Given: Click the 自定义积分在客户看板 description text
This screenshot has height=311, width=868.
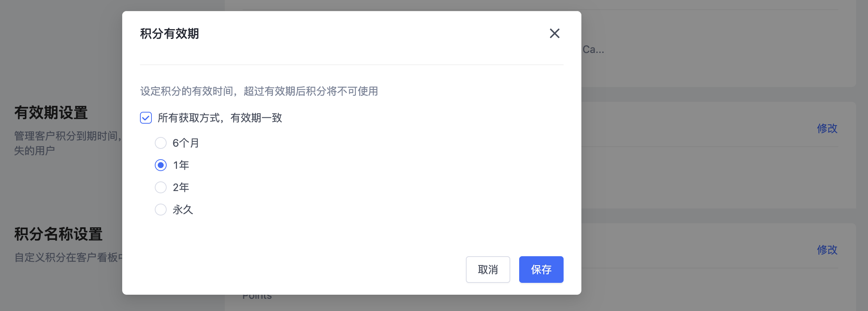Looking at the screenshot, I should [68, 257].
